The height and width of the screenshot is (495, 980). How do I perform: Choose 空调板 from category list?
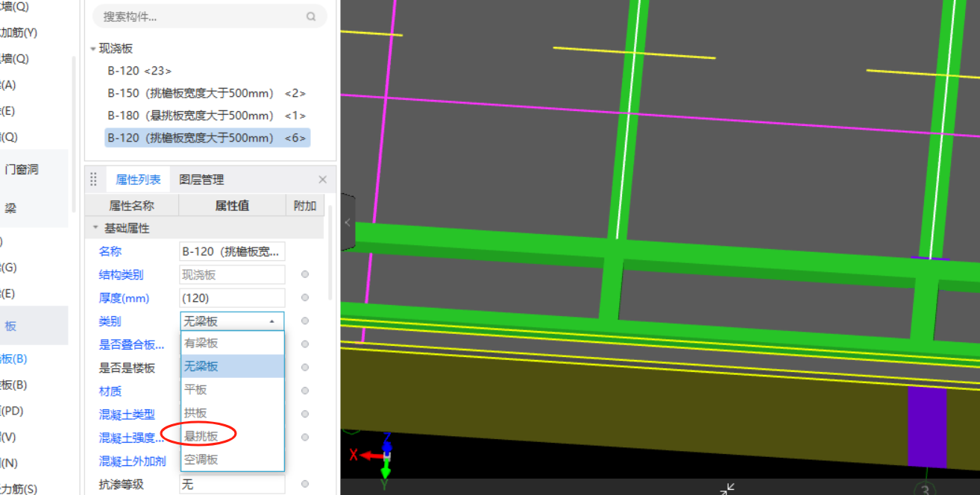[x=232, y=459]
